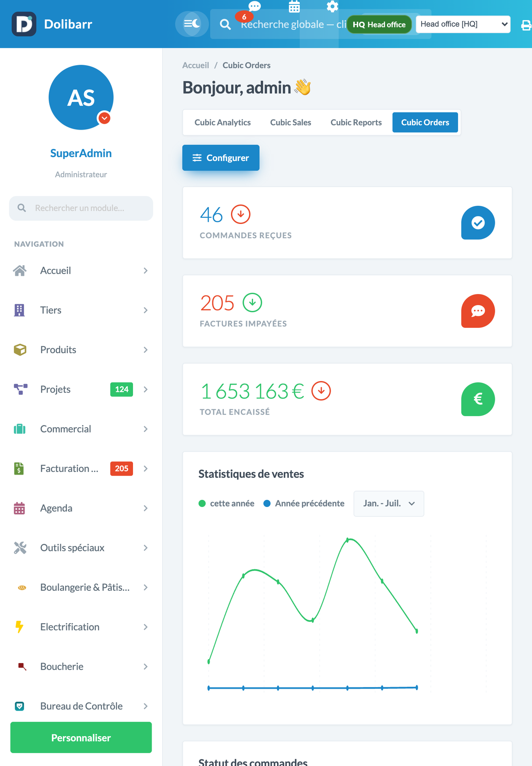Click the Rechercher un module search field
The width and height of the screenshot is (532, 766).
click(81, 208)
